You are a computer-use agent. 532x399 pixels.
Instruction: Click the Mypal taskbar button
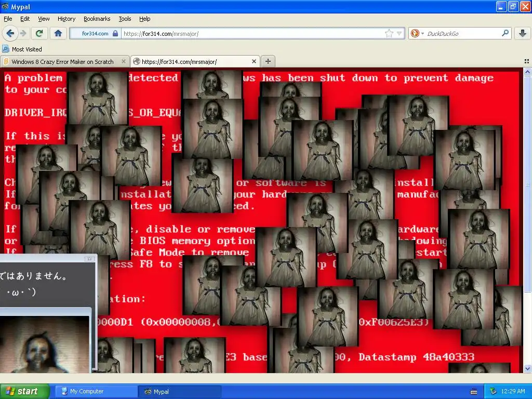pyautogui.click(x=179, y=391)
